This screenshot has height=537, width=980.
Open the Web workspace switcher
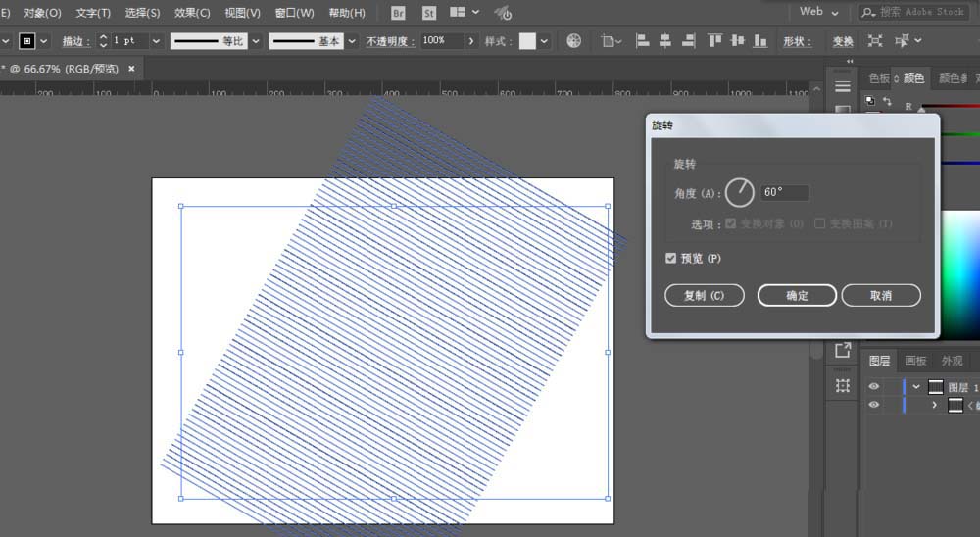818,12
